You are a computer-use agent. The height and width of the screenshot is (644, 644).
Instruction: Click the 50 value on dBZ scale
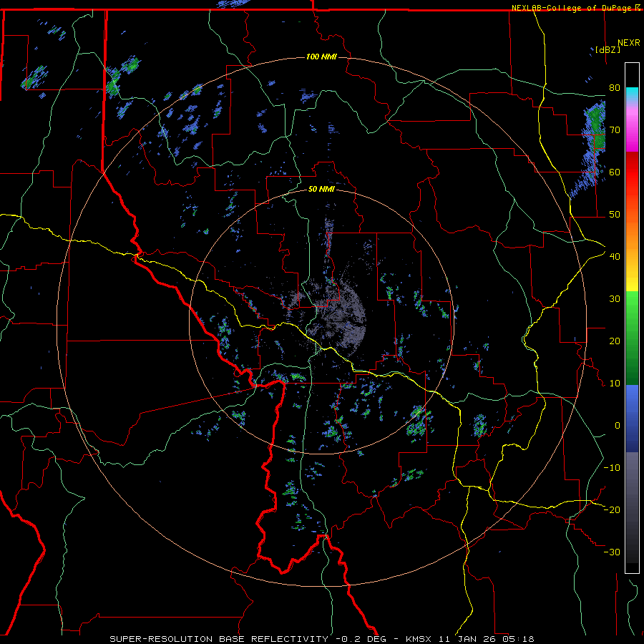(615, 215)
